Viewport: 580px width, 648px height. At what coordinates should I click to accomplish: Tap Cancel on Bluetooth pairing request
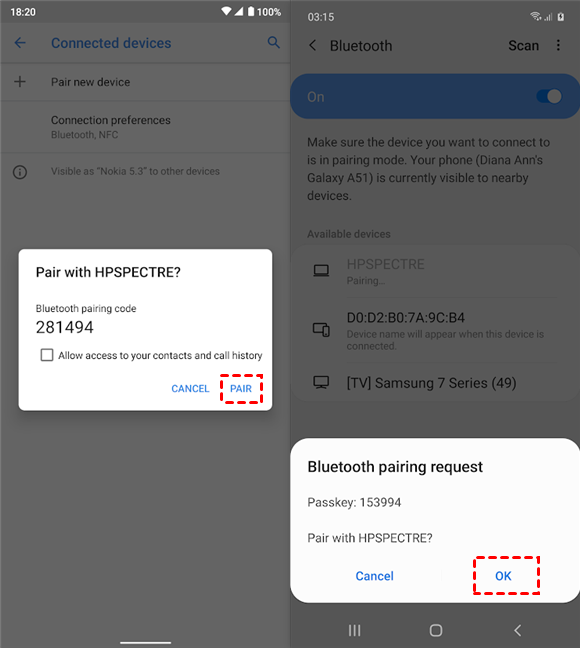point(375,576)
